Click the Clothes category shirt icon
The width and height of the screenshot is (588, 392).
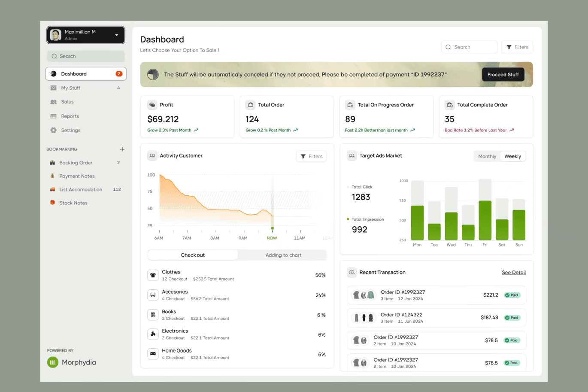click(x=153, y=275)
